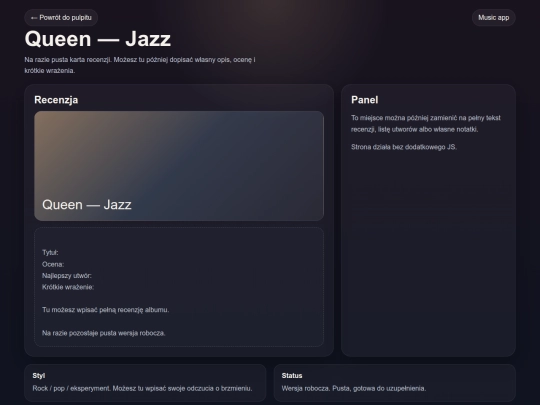The height and width of the screenshot is (405, 540).
Task: Click the 'Panel' section heading
Action: [x=364, y=100]
